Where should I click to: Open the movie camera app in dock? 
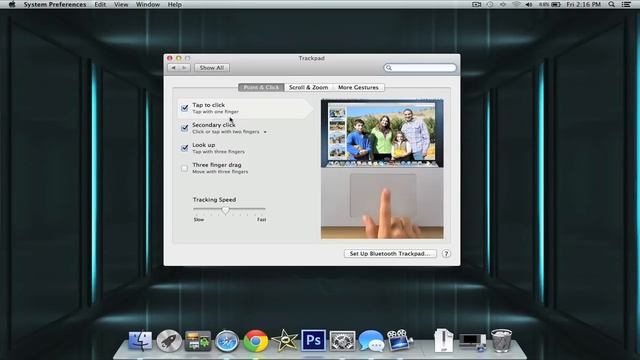point(400,340)
